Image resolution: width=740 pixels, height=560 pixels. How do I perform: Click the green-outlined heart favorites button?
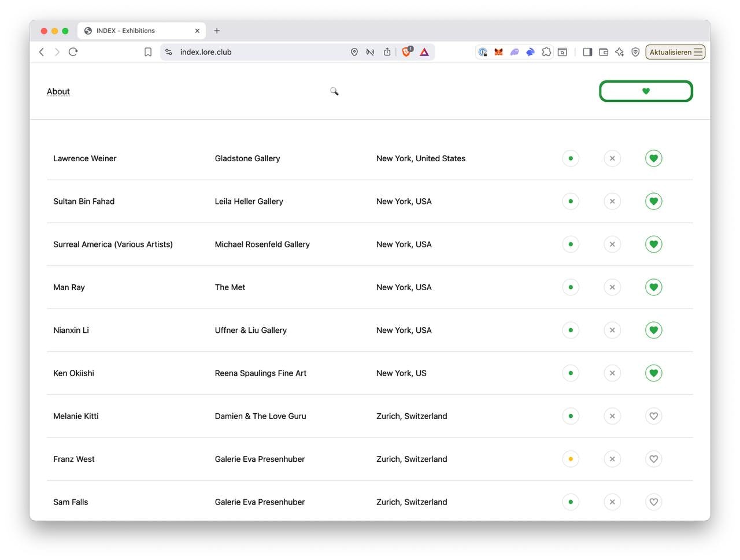coord(646,91)
